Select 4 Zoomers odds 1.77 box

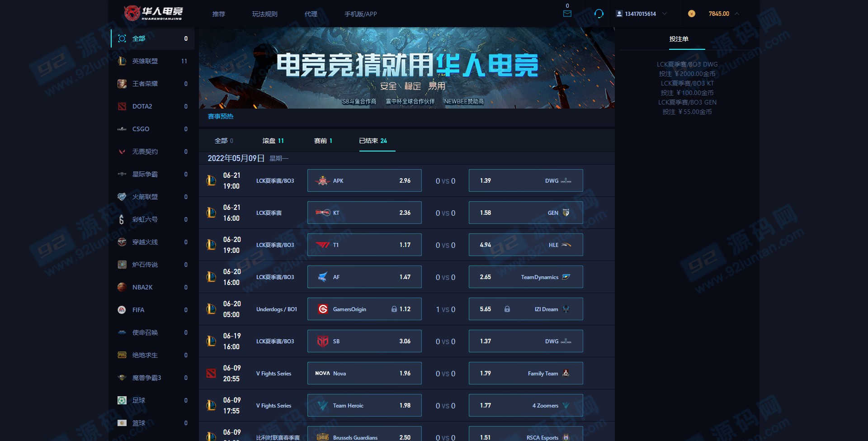tap(526, 405)
